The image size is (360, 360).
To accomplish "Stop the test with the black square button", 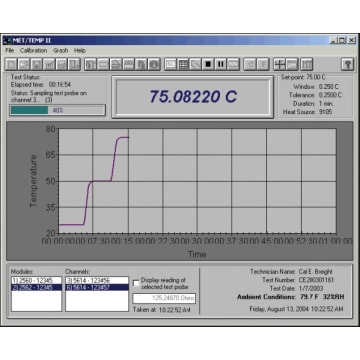I will click(x=208, y=64).
